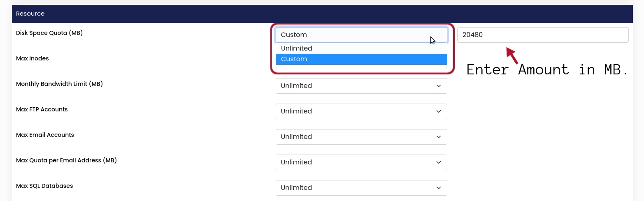The image size is (644, 201).
Task: Click the chevron arrow on Max FTP Accounts
Action: (438, 111)
